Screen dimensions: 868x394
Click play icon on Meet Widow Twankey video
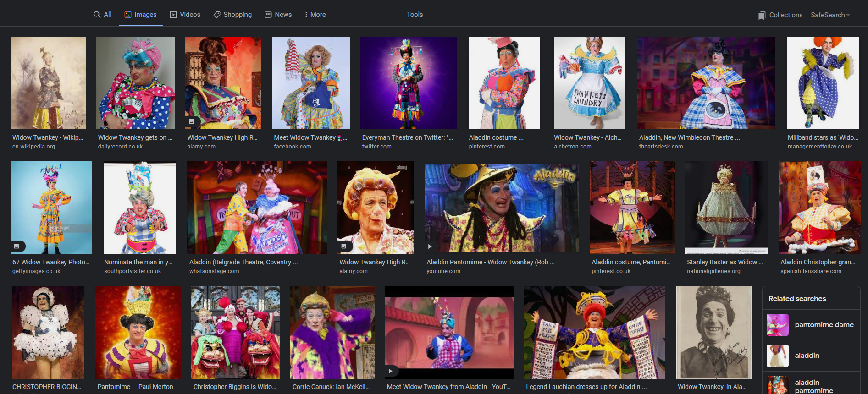[390, 371]
